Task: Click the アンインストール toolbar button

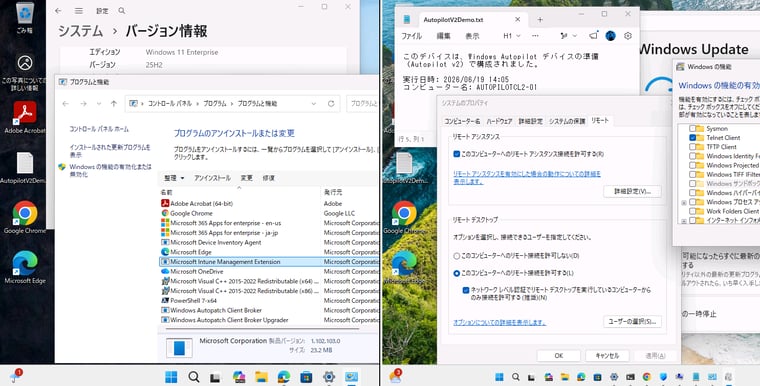Action: (212, 178)
